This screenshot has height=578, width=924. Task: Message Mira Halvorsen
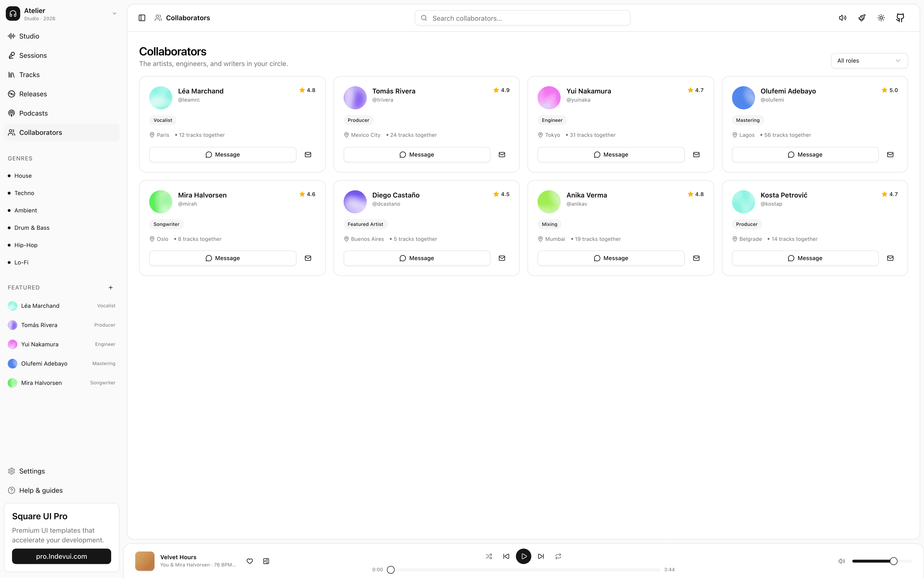223,258
